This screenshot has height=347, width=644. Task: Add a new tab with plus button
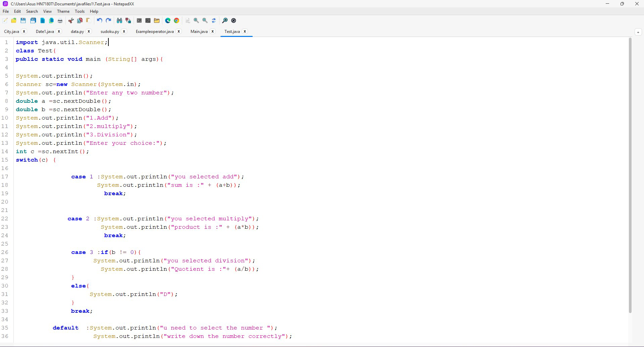(x=638, y=32)
